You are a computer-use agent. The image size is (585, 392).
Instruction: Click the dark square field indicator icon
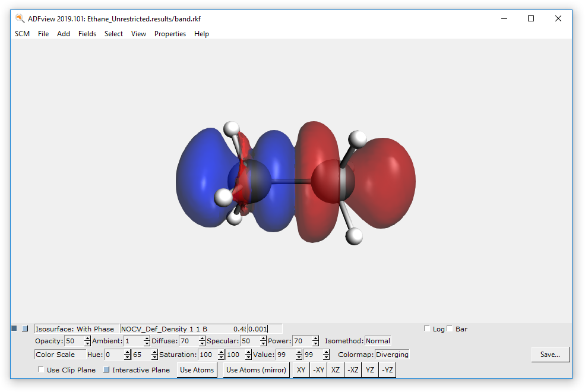point(13,328)
